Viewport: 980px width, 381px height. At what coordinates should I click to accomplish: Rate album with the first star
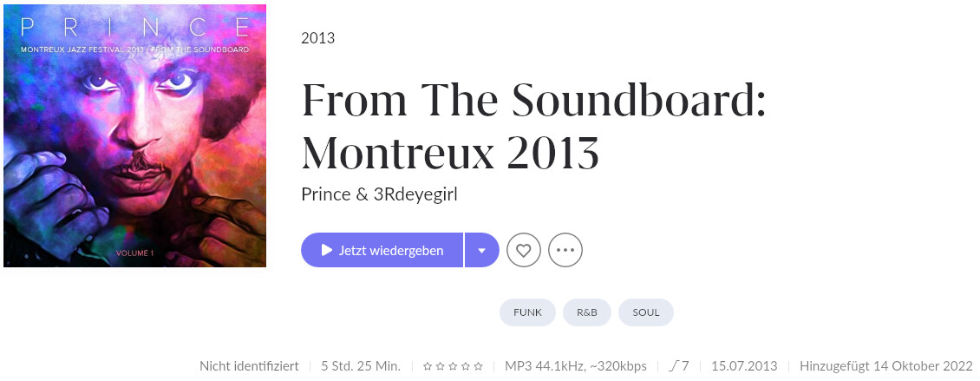[x=428, y=366]
